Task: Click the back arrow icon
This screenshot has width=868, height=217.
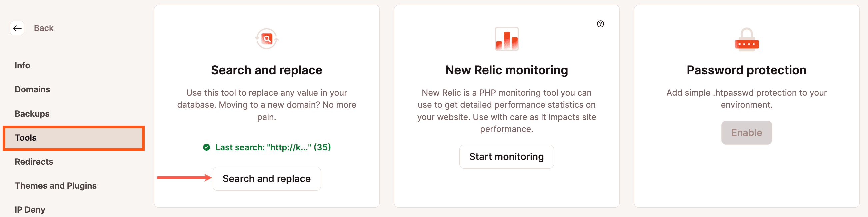Action: [17, 28]
